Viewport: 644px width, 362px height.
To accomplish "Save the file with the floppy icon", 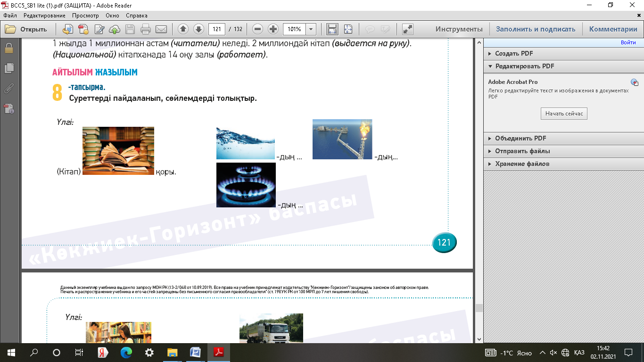I will coord(130,29).
